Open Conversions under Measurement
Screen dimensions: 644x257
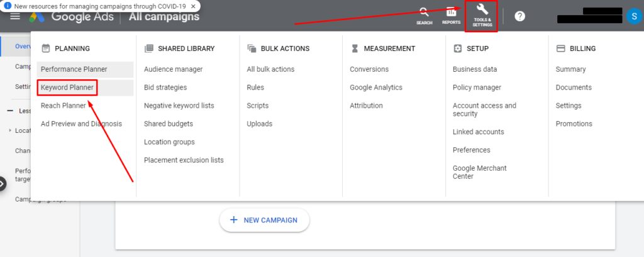[x=369, y=69]
